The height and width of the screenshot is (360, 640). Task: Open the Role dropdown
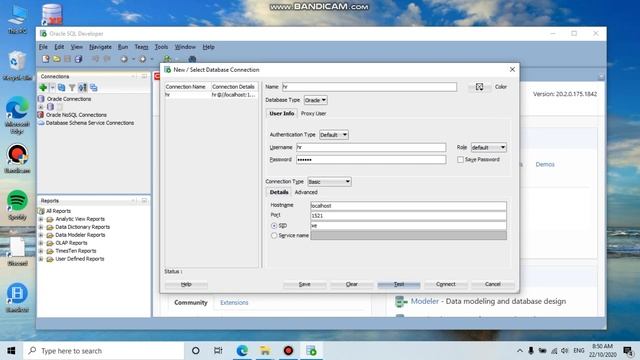(x=489, y=147)
